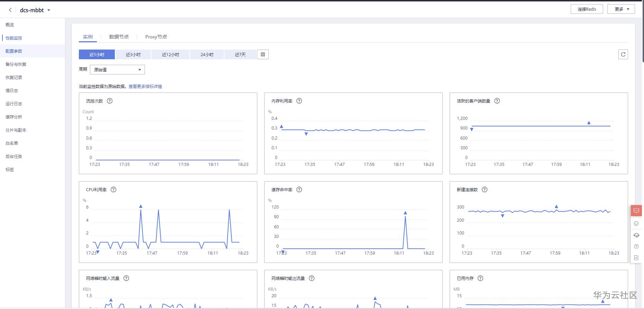The width and height of the screenshot is (644, 309).
Task: Click the page's vertical scrollbar
Action: click(x=643, y=32)
